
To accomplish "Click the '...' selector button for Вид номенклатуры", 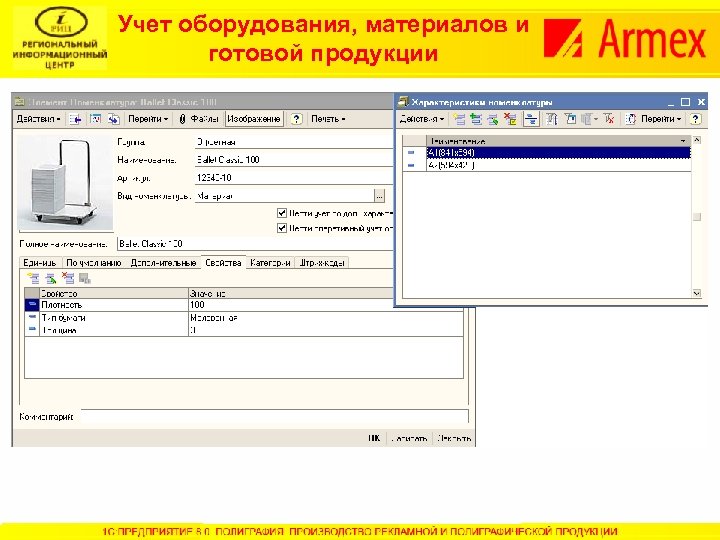I will 379,196.
